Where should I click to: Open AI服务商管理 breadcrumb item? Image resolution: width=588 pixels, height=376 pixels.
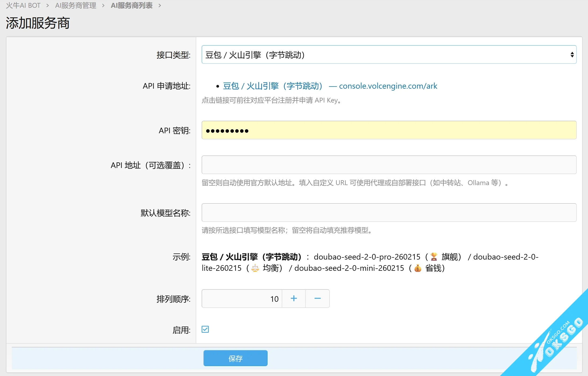[76, 6]
